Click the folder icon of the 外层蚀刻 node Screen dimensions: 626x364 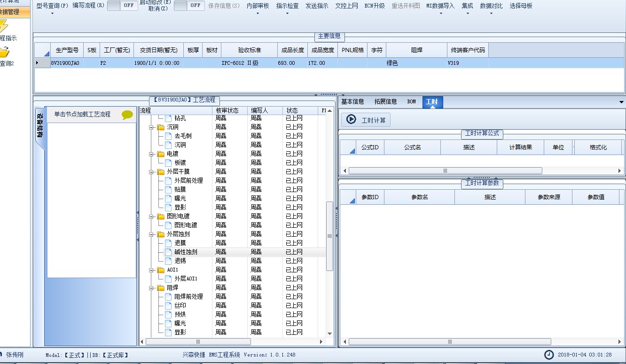[161, 234]
